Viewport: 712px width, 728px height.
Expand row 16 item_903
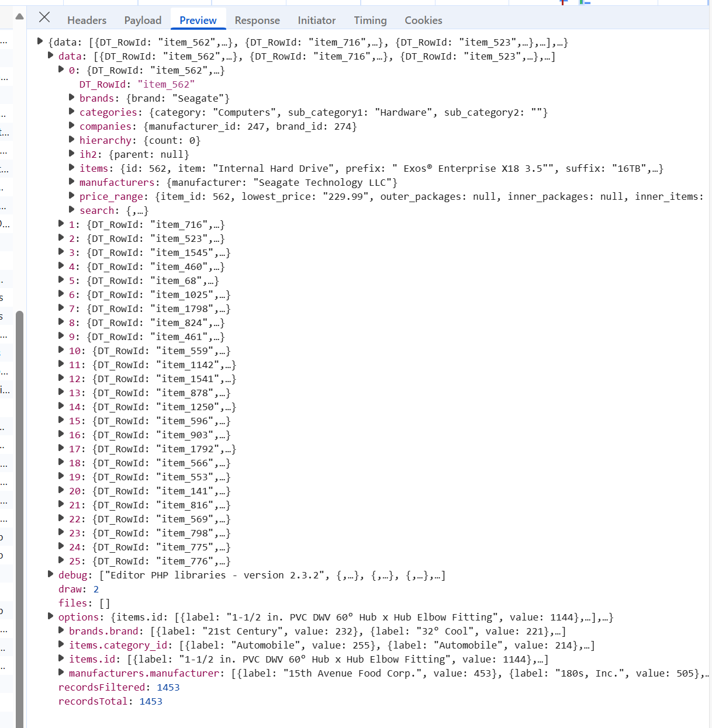(61, 434)
